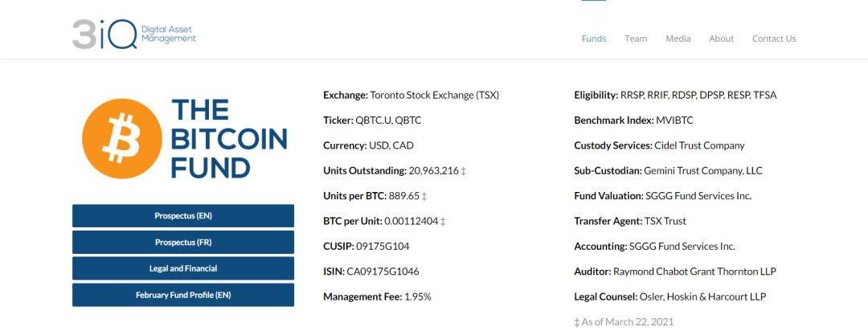Click Units Outstanding value 20,963,216
This screenshot has width=868, height=335.
(434, 170)
